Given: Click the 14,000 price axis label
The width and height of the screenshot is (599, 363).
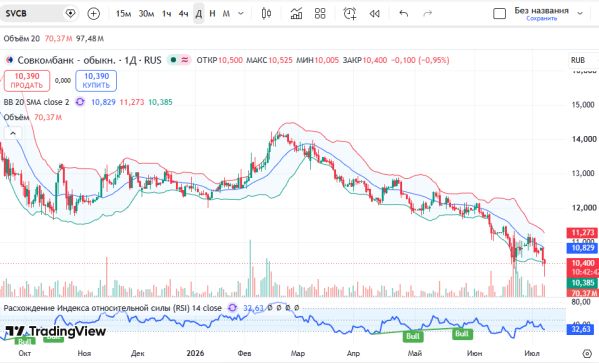Looking at the screenshot, I should point(584,139).
